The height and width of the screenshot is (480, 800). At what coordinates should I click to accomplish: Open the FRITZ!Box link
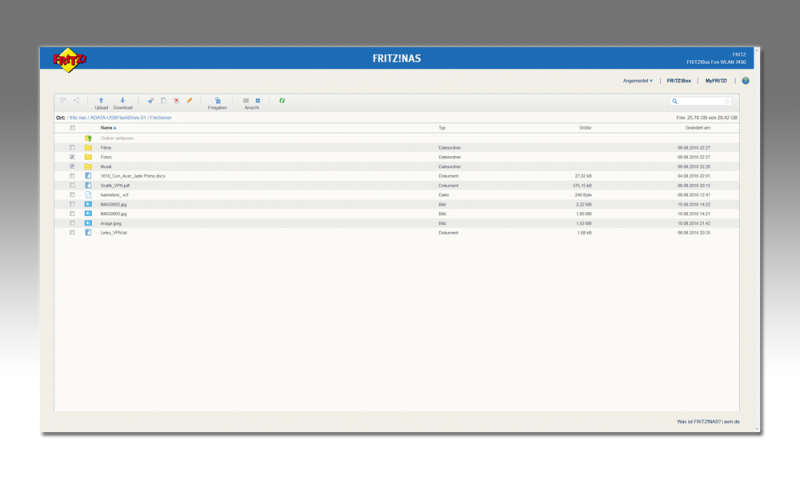click(679, 81)
